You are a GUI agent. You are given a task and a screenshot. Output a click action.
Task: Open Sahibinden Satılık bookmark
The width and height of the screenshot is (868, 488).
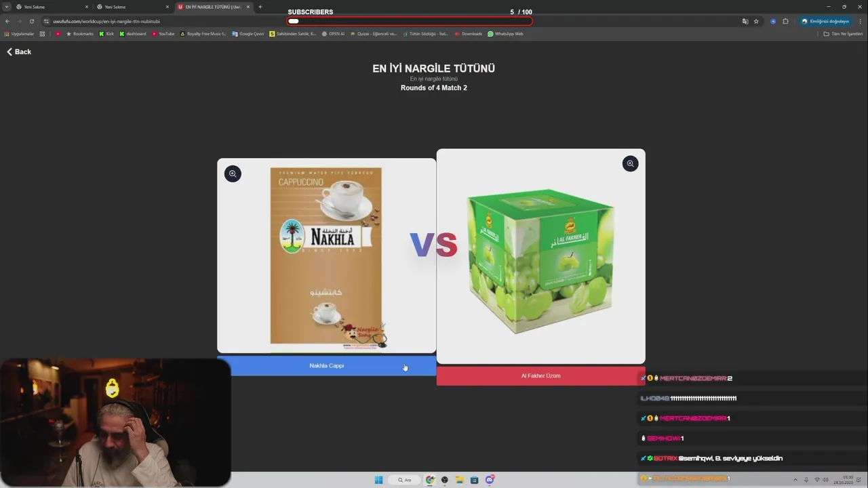click(x=292, y=34)
